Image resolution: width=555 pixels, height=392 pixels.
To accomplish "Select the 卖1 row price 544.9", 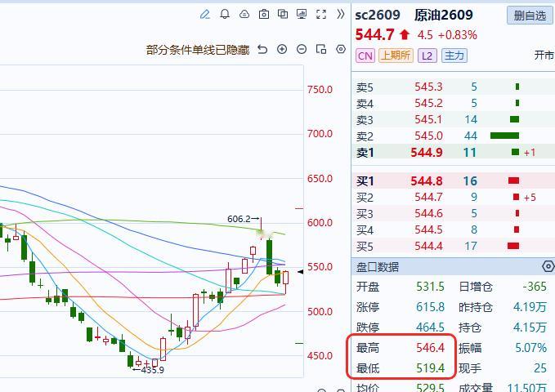I will pyautogui.click(x=427, y=153).
